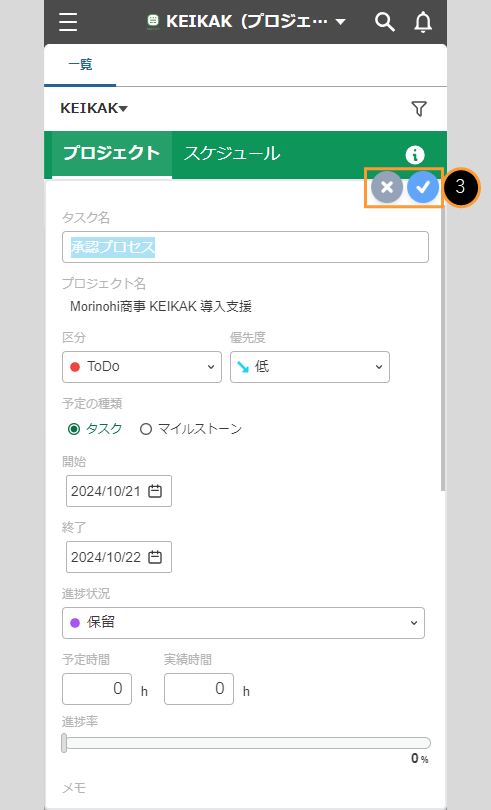Viewport: 491px width, 810px height.
Task: Open the 進捗状況 保留 dropdown
Action: 243,623
